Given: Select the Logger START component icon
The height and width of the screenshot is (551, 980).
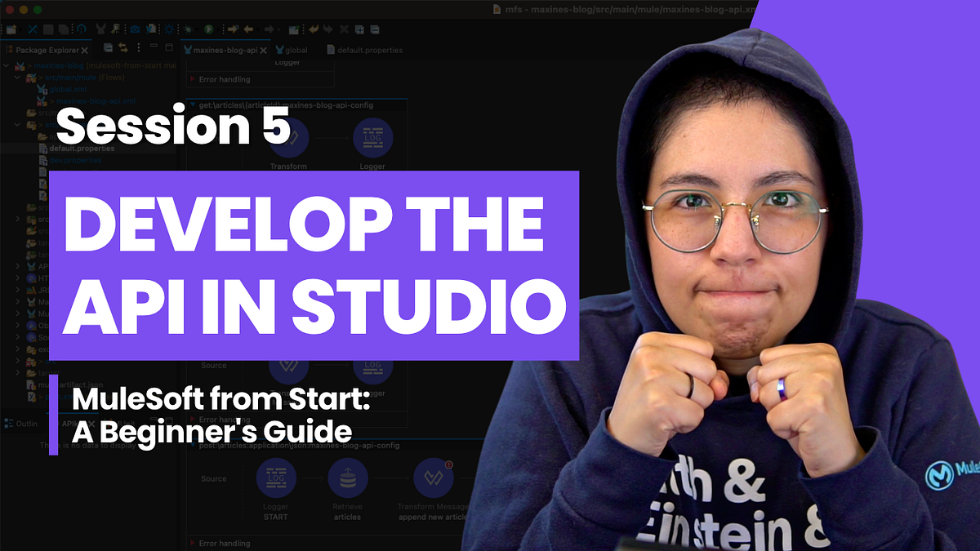Looking at the screenshot, I should click(276, 478).
